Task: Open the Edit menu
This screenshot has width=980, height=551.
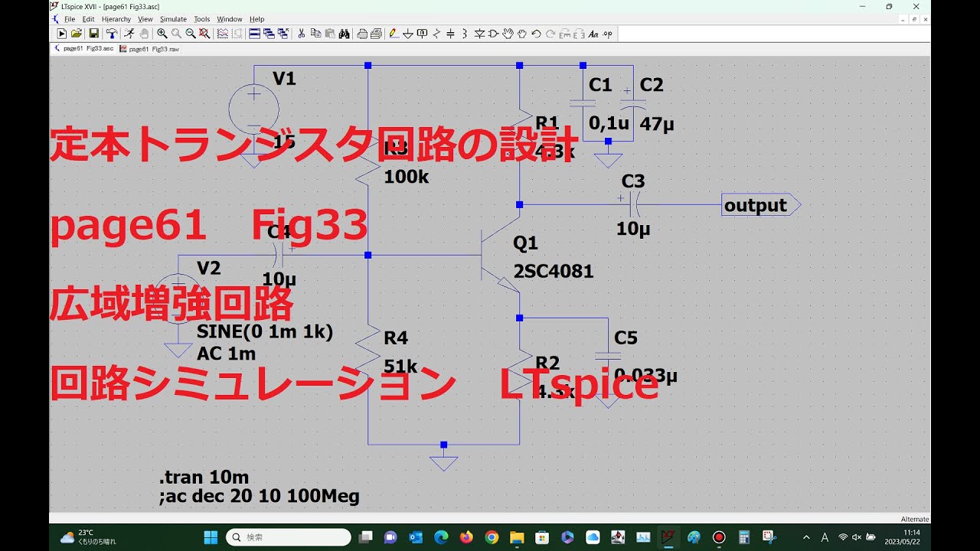Action: (x=89, y=19)
